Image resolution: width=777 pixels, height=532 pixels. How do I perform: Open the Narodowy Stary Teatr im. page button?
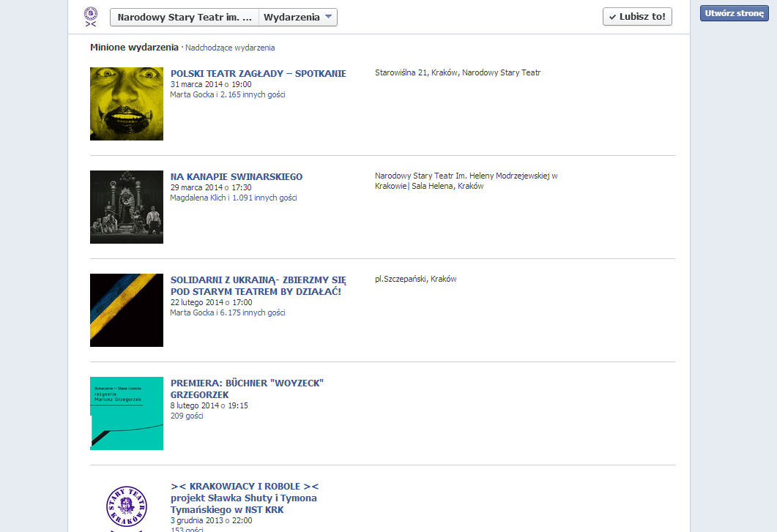185,18
